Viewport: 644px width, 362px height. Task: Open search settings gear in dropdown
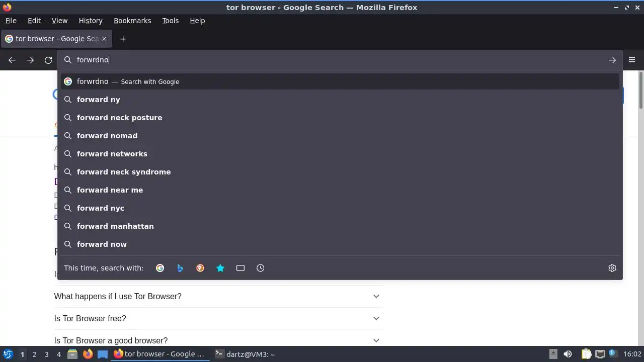(612, 268)
